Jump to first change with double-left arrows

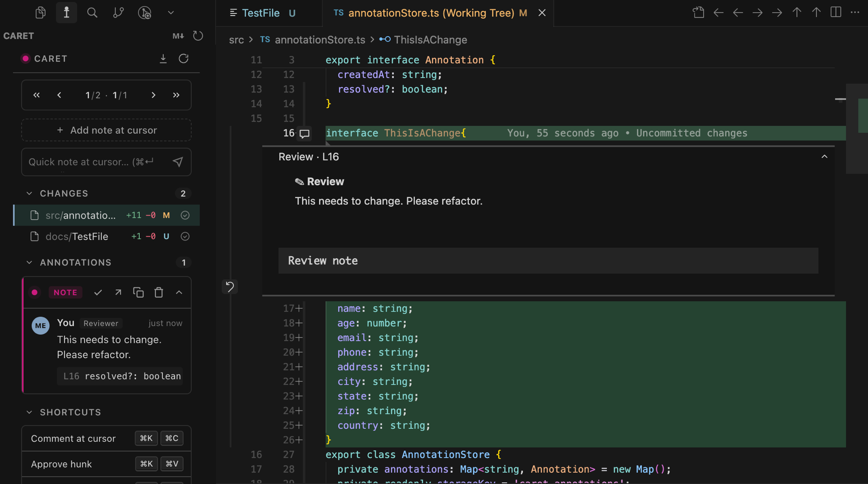[36, 95]
